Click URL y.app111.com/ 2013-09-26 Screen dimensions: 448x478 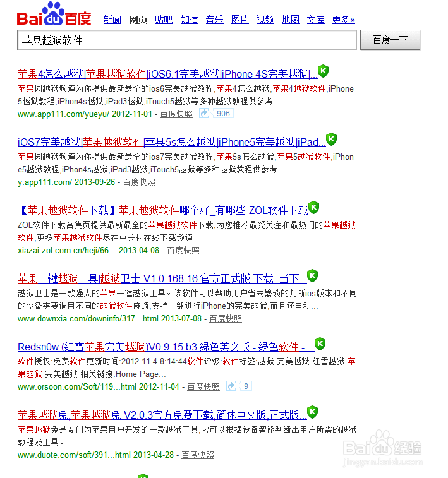click(66, 182)
